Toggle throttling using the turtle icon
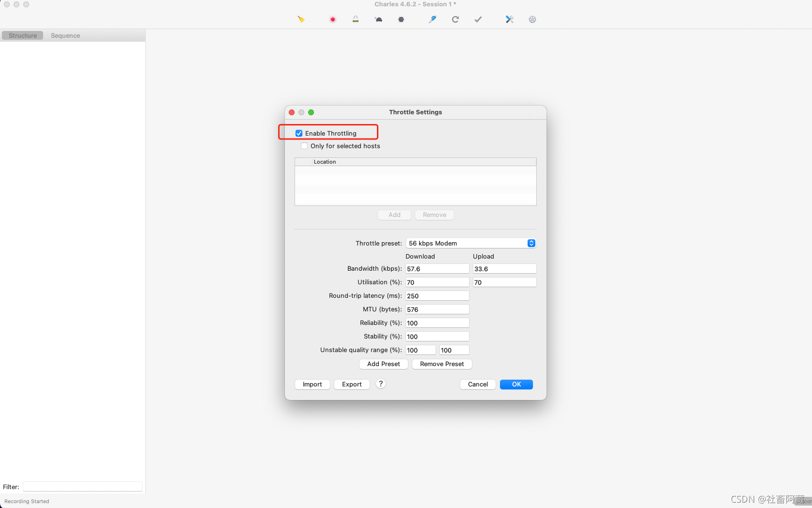Image resolution: width=812 pixels, height=508 pixels. [x=378, y=19]
